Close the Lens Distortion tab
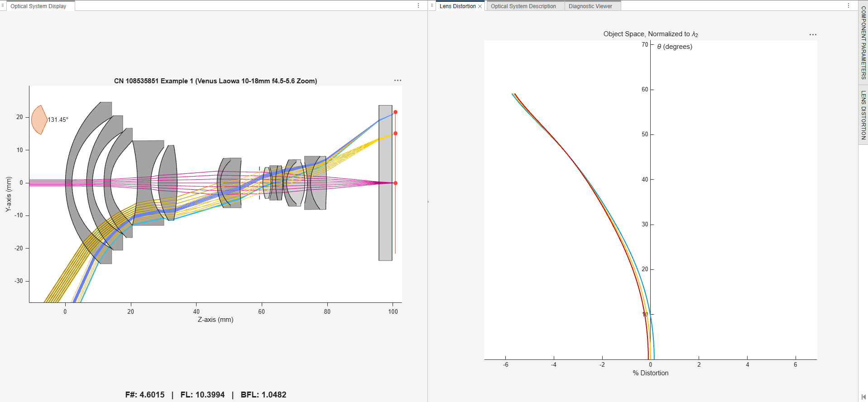Screen dimensions: 868x402 point(480,6)
